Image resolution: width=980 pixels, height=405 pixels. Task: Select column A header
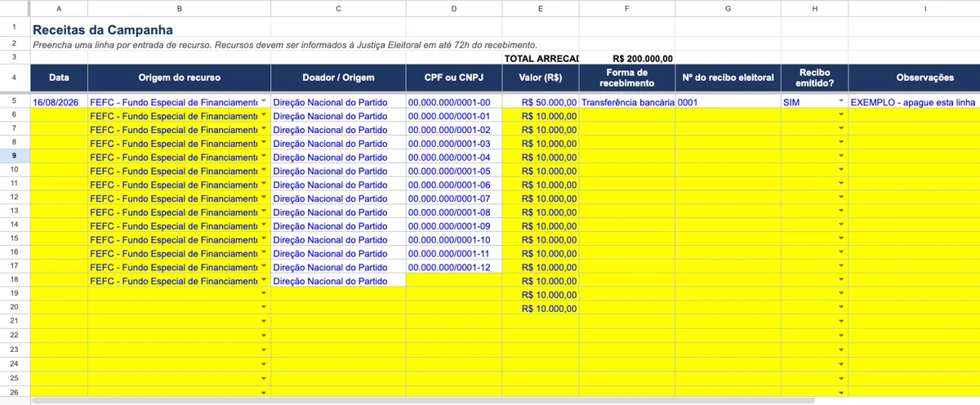pos(59,8)
